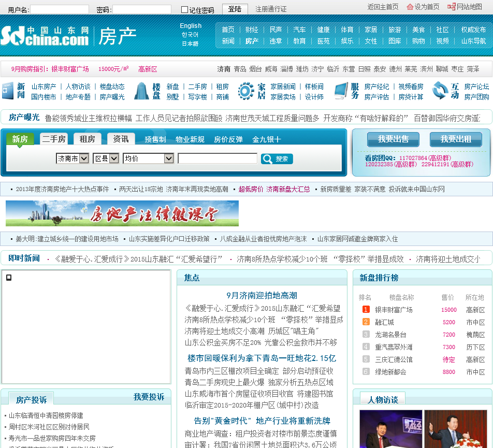493x448 pixels.
Task: Click the house icon beside 设为首页
Action: coord(410,7)
